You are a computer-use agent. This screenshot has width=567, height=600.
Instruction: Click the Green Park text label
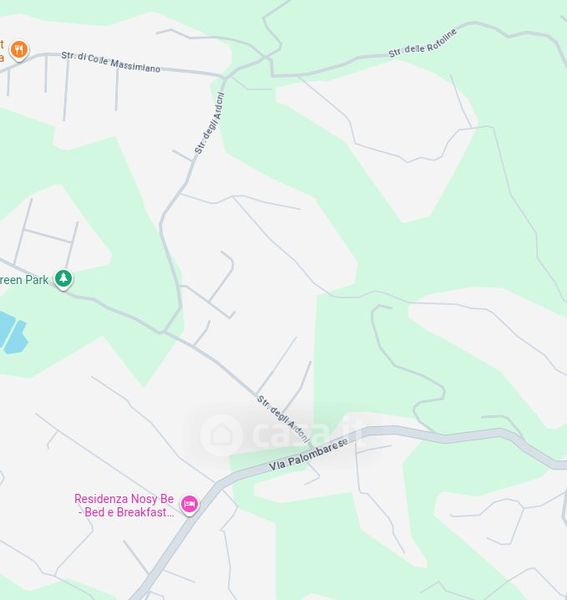click(x=24, y=280)
